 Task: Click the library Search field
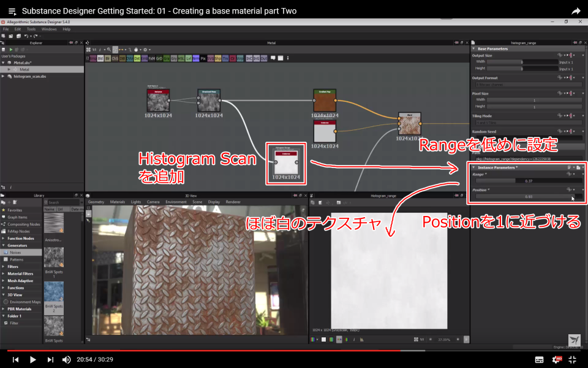click(63, 202)
